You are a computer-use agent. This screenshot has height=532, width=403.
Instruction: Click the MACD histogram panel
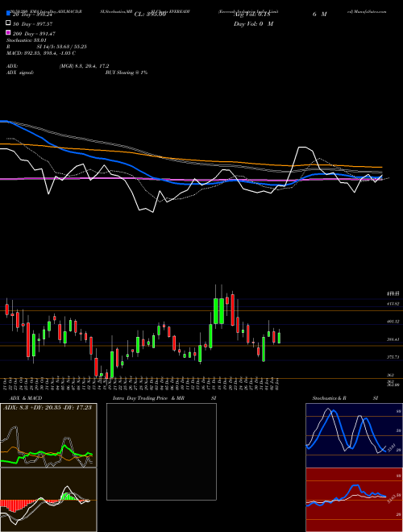[x=48, y=500]
